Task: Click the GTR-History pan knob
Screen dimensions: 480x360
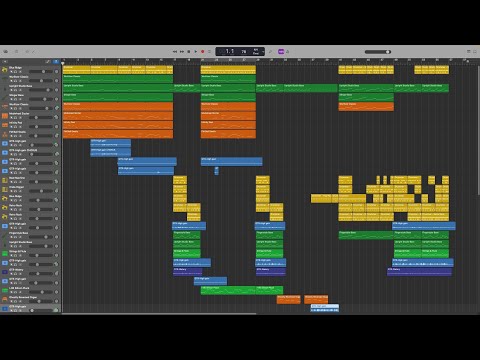Action: point(56,274)
